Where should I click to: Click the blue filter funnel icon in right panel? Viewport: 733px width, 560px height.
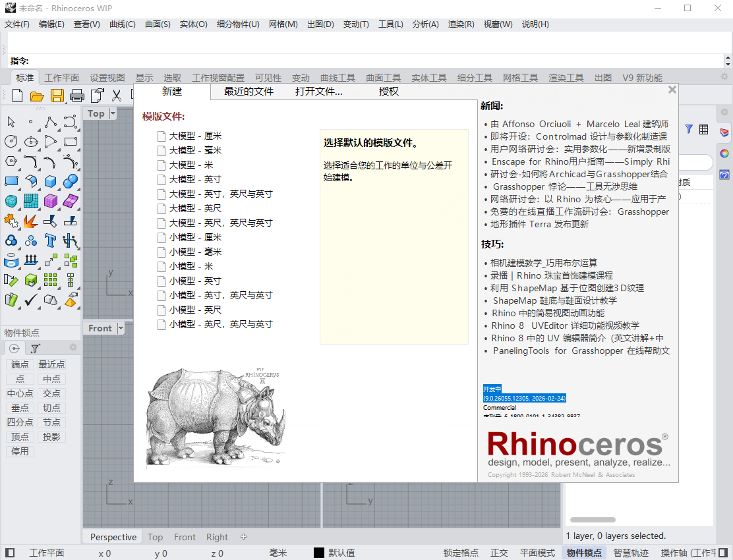689,129
